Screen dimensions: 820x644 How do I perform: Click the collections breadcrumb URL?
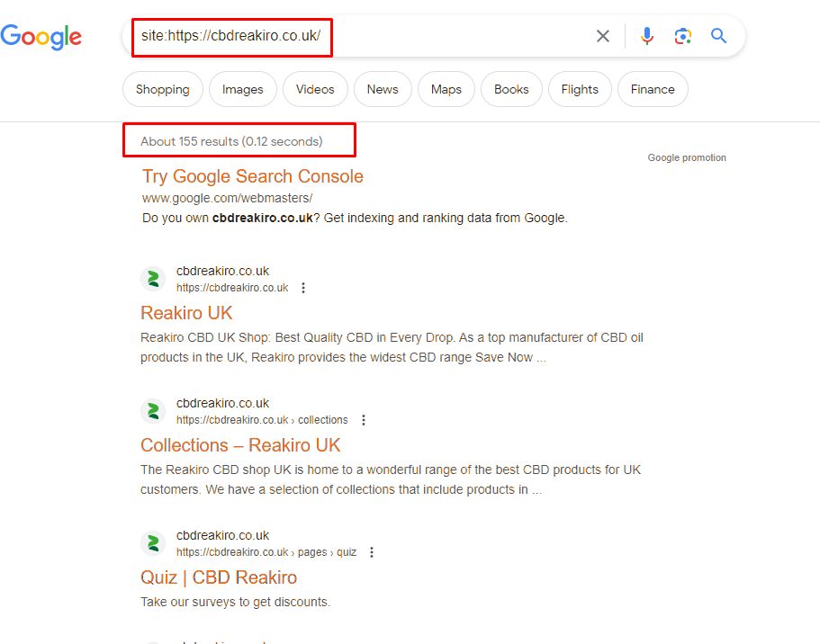(x=262, y=420)
